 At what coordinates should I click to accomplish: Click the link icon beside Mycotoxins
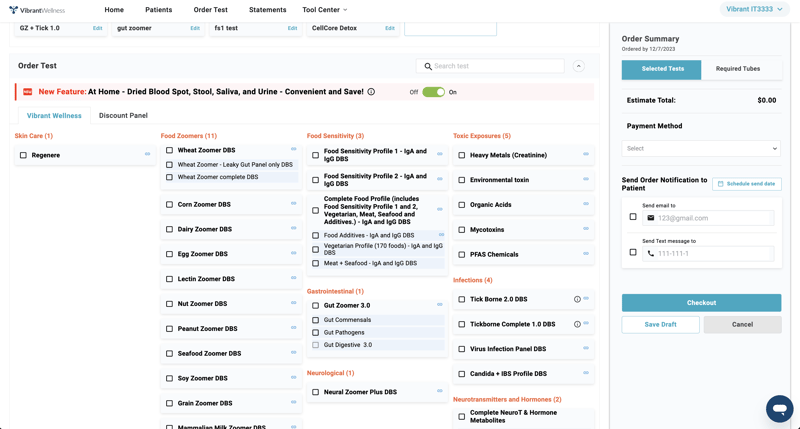pos(586,229)
